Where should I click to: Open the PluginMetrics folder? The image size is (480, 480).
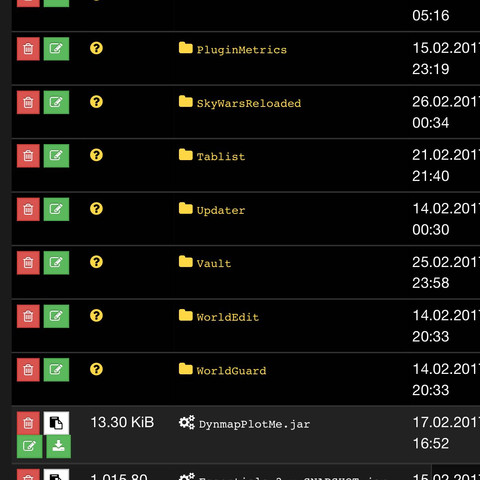(x=241, y=50)
